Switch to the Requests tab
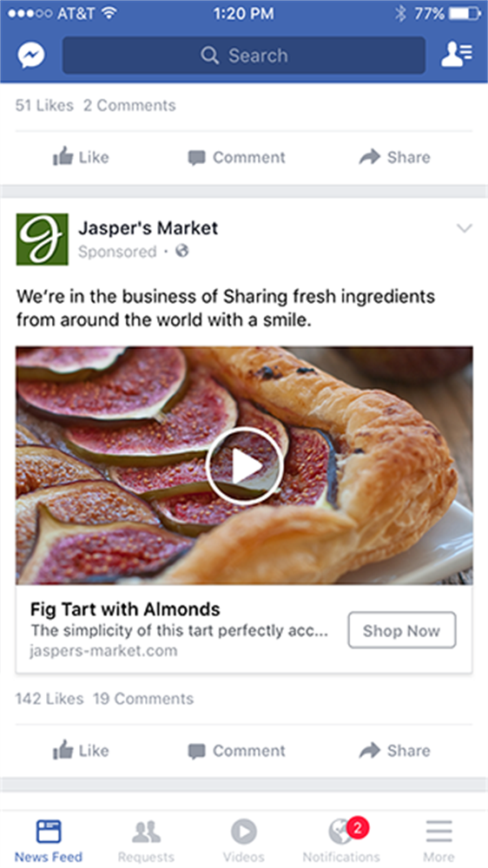Viewport: 488px width, 868px height. click(146, 840)
